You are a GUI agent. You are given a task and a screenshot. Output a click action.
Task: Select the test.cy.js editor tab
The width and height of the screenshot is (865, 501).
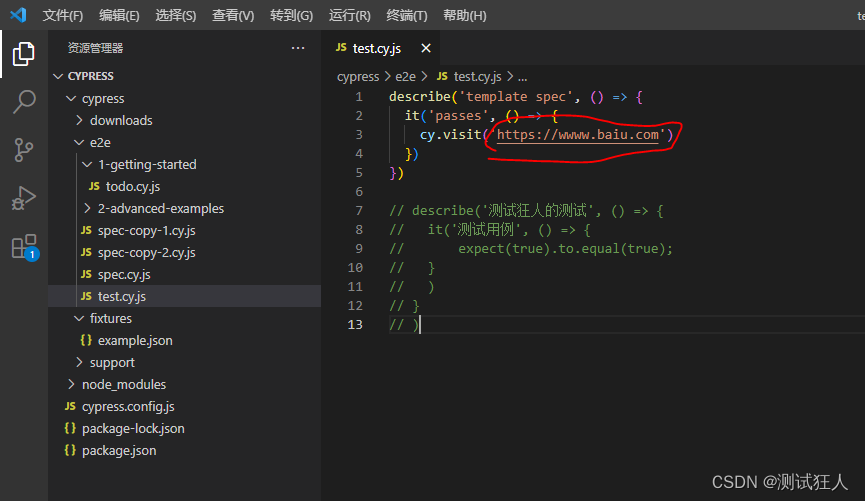click(x=381, y=49)
